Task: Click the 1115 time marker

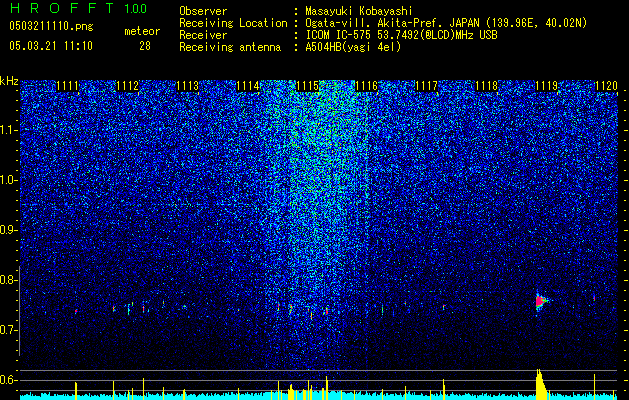Action: (307, 86)
